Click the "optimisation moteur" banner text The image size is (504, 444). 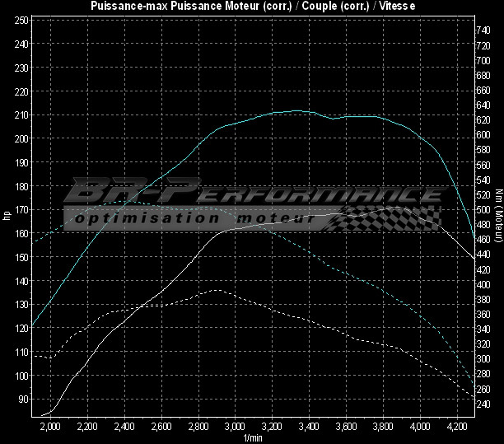click(x=189, y=220)
